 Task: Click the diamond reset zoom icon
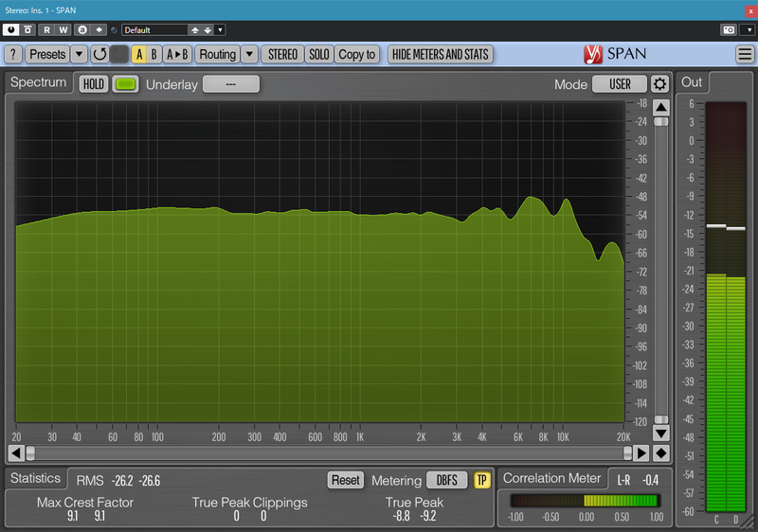tap(661, 452)
